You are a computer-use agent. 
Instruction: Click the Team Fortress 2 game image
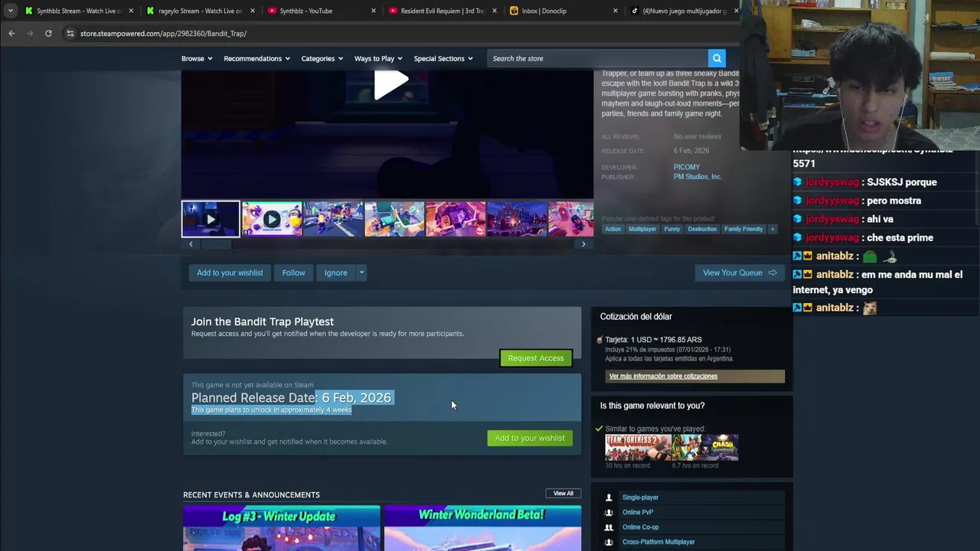pyautogui.click(x=638, y=447)
